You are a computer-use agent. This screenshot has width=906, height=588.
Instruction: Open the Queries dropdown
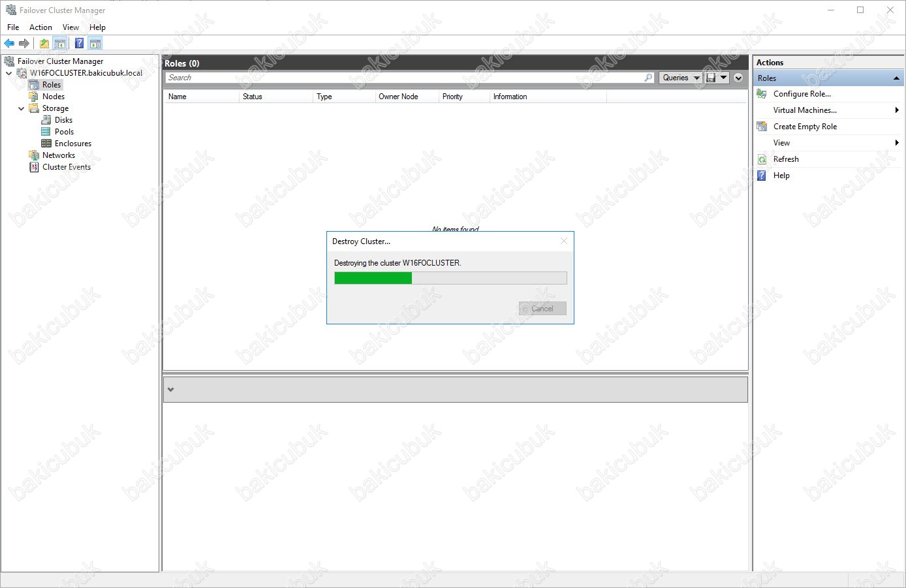[x=681, y=78]
